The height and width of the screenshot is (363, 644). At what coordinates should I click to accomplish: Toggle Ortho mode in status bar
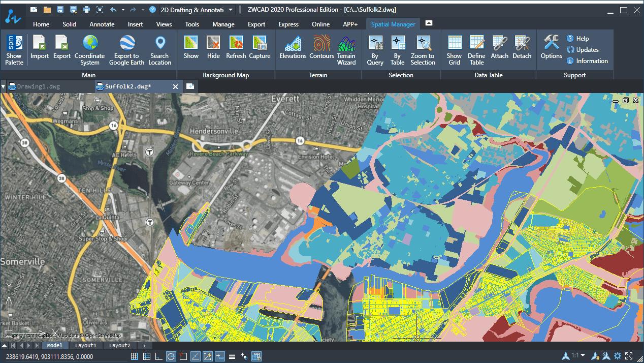click(159, 356)
